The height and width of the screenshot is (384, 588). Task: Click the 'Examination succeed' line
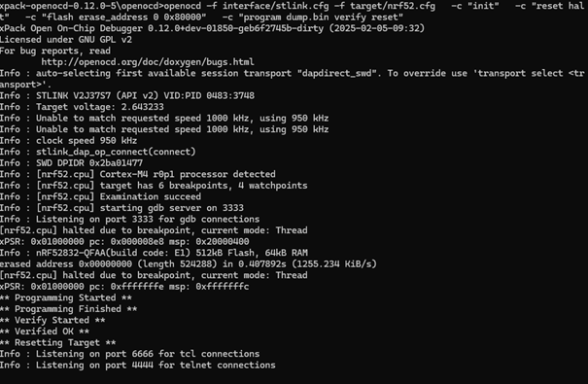tap(100, 197)
